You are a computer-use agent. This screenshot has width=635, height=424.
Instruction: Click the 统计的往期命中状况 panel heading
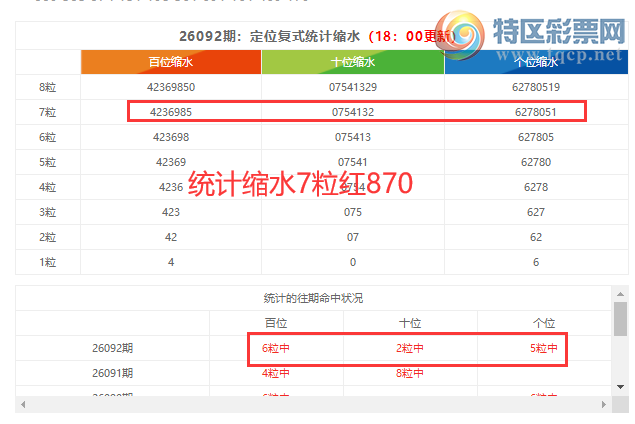coord(312,298)
